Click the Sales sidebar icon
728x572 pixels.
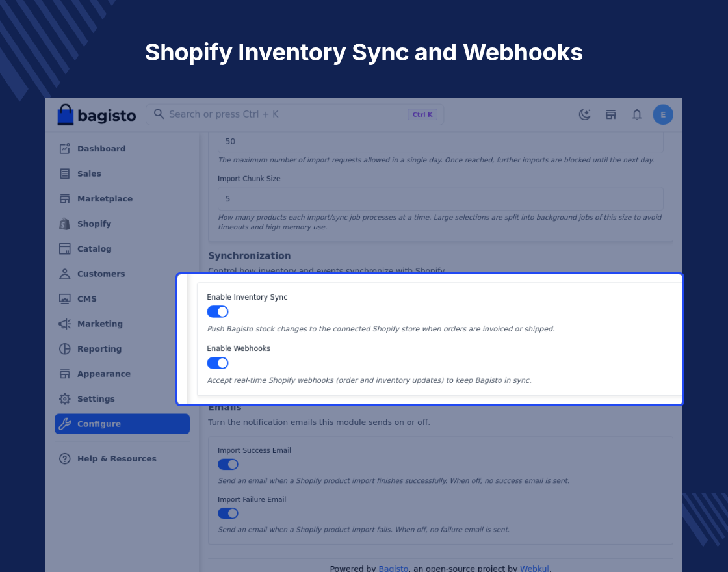(64, 174)
